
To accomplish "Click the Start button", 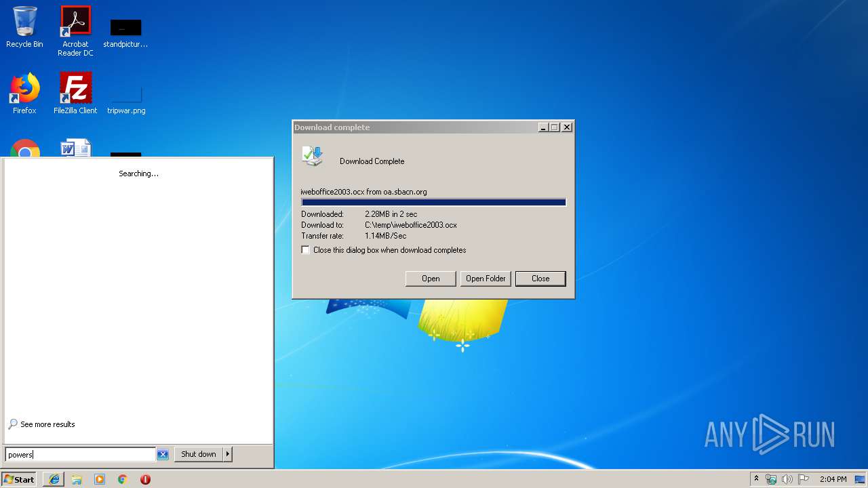I will coord(19,479).
